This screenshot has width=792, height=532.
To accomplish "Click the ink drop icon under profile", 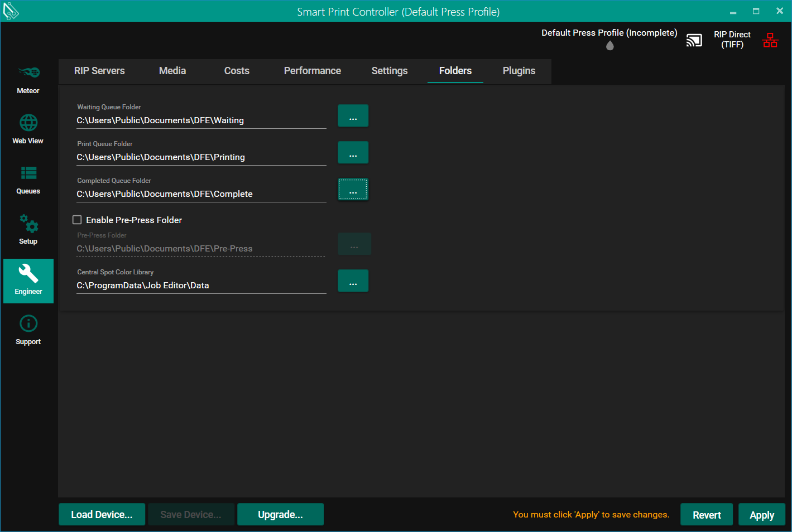I will click(609, 46).
